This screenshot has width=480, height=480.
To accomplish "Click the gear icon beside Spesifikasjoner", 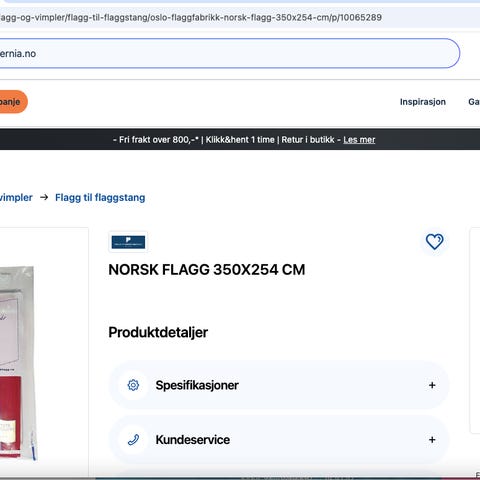I will click(x=133, y=385).
